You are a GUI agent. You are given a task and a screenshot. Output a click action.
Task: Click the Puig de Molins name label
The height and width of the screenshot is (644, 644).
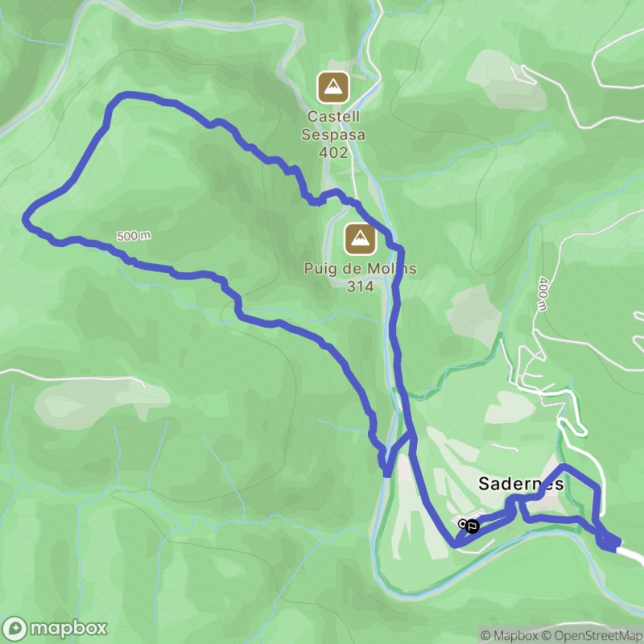pyautogui.click(x=360, y=269)
